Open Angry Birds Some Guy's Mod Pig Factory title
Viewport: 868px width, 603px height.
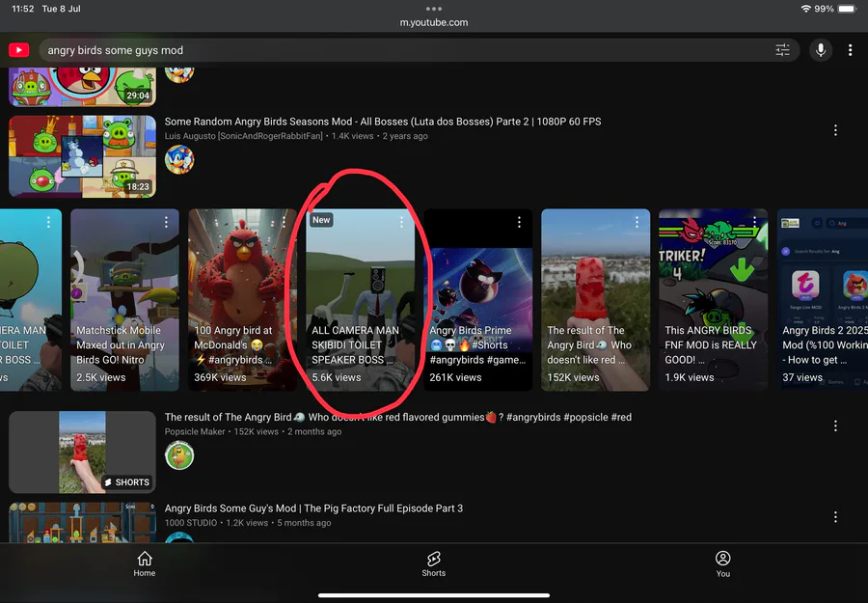pyautogui.click(x=313, y=508)
